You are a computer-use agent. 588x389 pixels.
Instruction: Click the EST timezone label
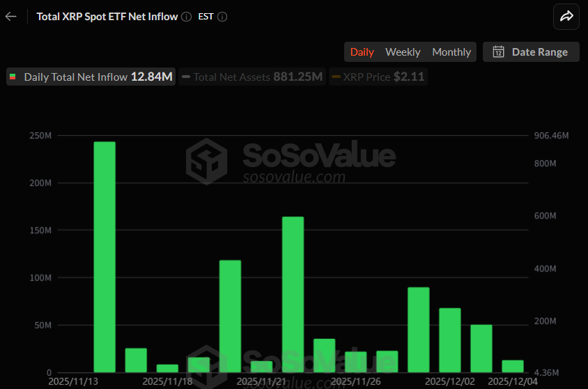pos(206,17)
